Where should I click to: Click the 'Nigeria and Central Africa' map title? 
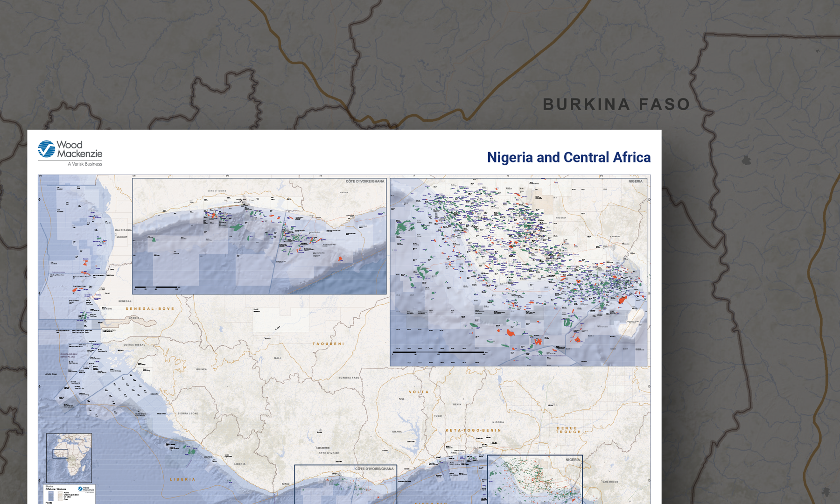tap(568, 157)
